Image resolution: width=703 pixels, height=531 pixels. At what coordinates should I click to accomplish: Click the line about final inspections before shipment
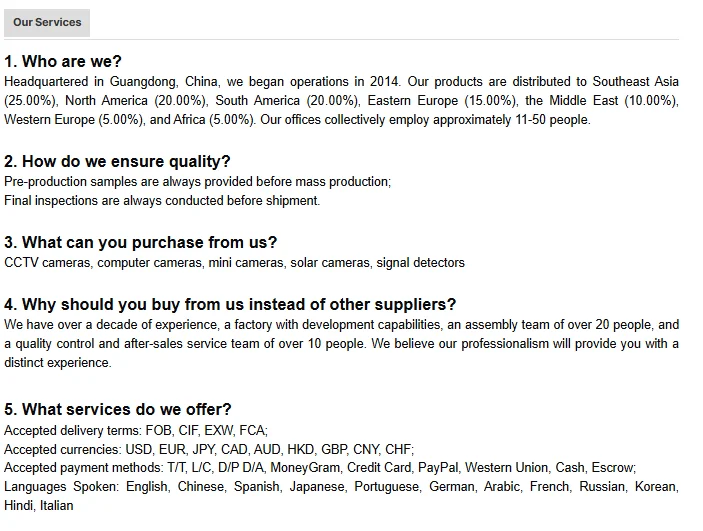tap(162, 200)
